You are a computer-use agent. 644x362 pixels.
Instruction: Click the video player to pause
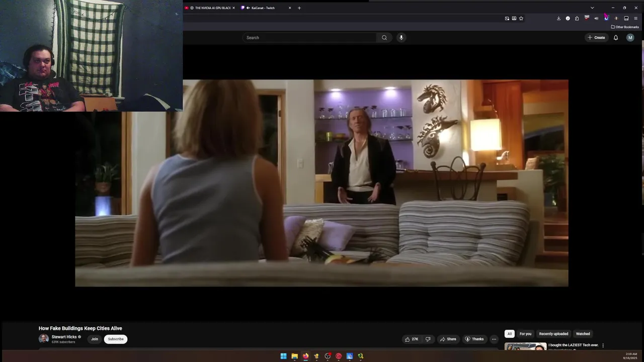321,183
